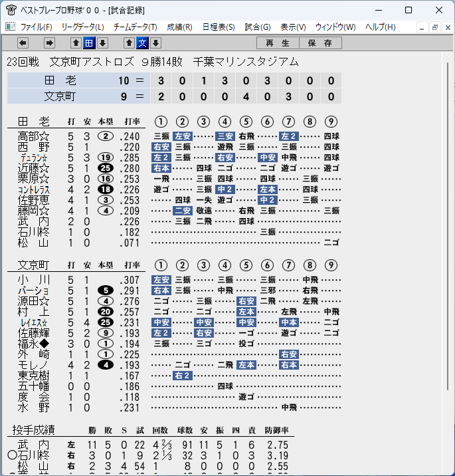The height and width of the screenshot is (476, 455).
Task: Open the ファイル(F) menu
Action: (x=36, y=27)
